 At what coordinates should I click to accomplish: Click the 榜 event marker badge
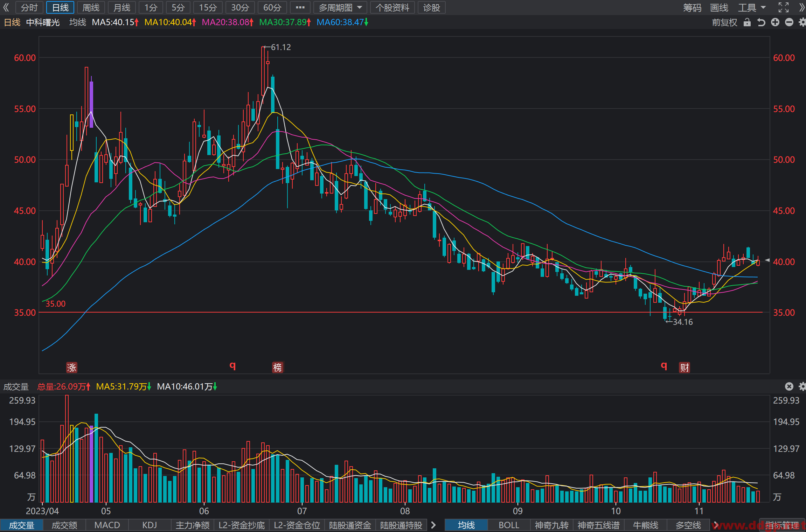tap(278, 367)
